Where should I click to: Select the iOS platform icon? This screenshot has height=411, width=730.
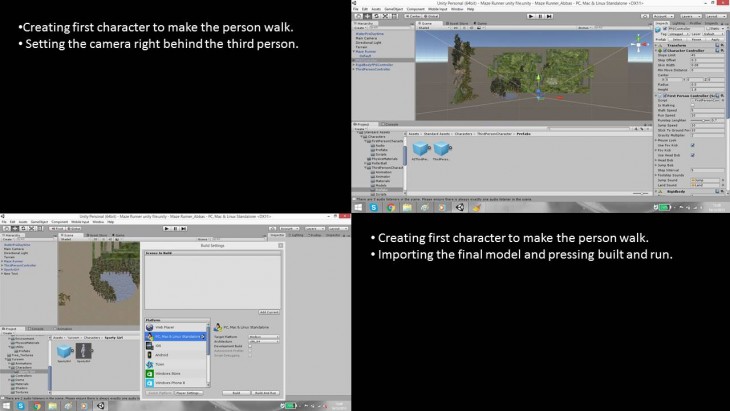pyautogui.click(x=150, y=345)
